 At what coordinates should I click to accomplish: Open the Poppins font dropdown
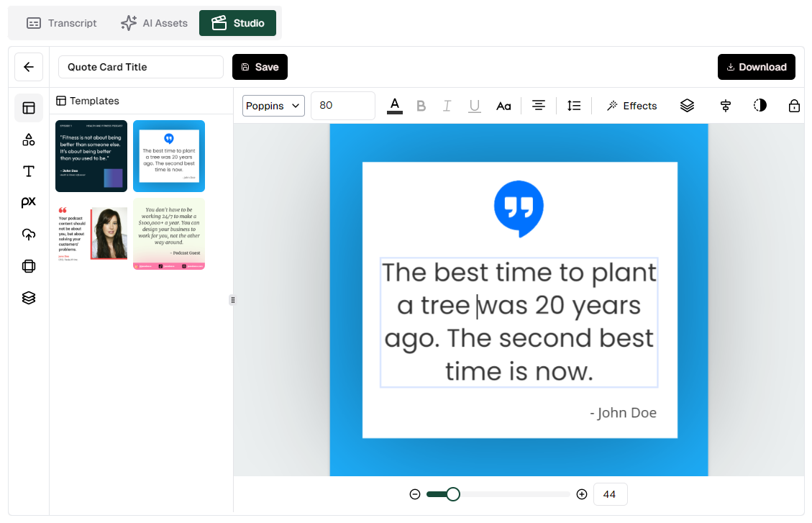273,106
